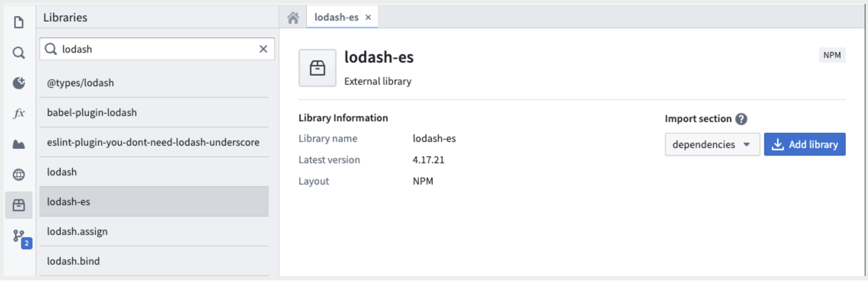
Task: Click the Import section help icon
Action: (x=741, y=119)
